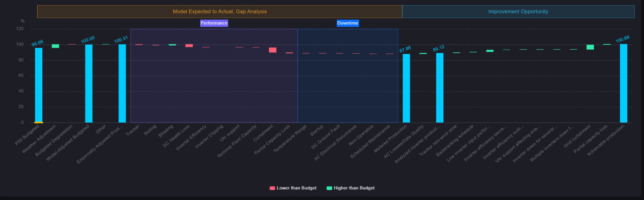The height and width of the screenshot is (200, 644).
Task: Click the 100.68 value label
Action: click(x=622, y=39)
